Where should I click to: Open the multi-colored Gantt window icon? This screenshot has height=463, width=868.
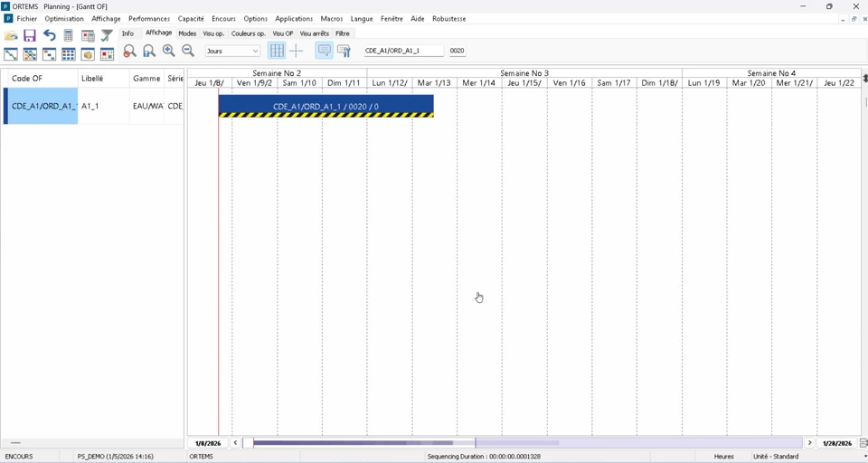(x=30, y=54)
